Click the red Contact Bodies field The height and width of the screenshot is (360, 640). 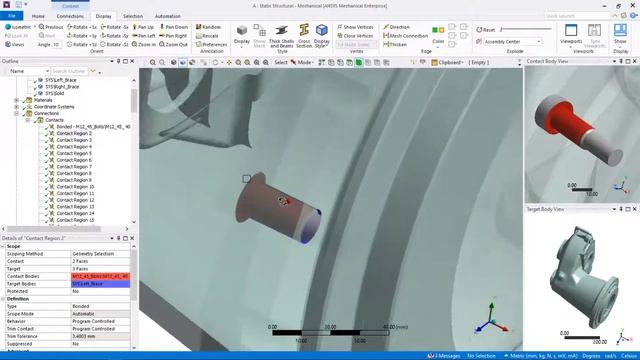pos(100,276)
